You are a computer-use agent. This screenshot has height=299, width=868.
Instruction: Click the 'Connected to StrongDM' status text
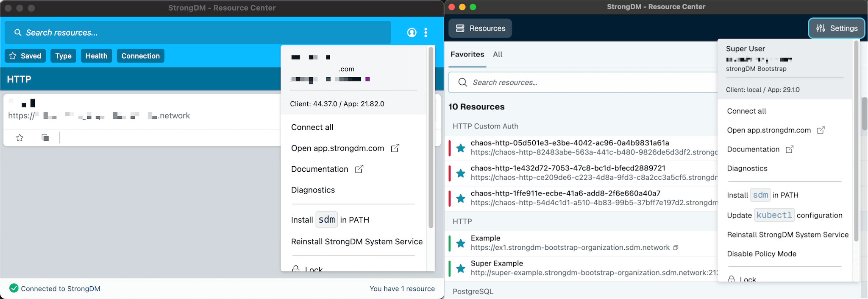pyautogui.click(x=61, y=289)
